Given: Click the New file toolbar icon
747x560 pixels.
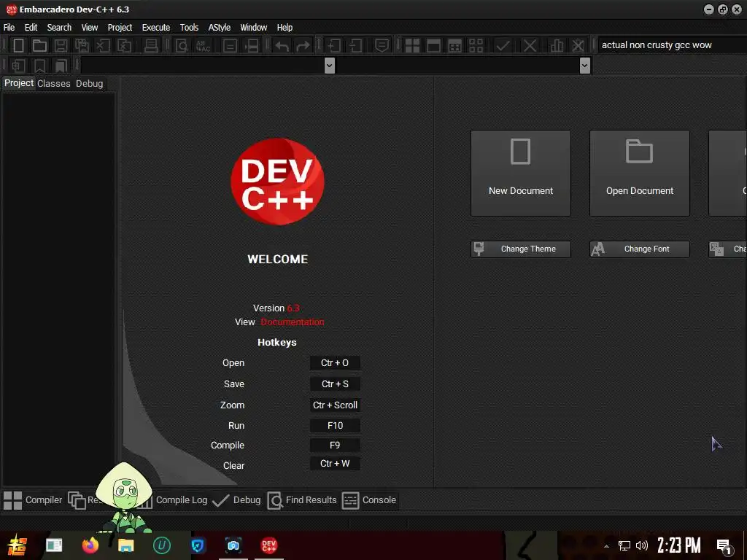Looking at the screenshot, I should (18, 46).
